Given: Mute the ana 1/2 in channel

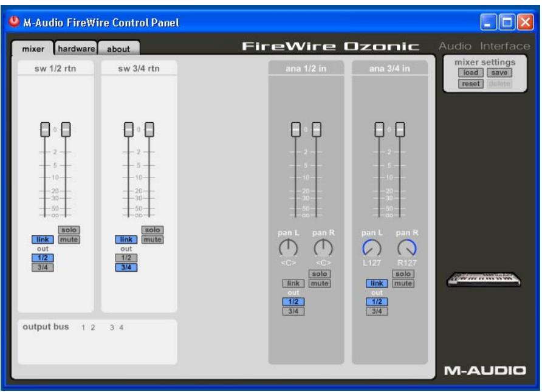Looking at the screenshot, I should tap(320, 283).
